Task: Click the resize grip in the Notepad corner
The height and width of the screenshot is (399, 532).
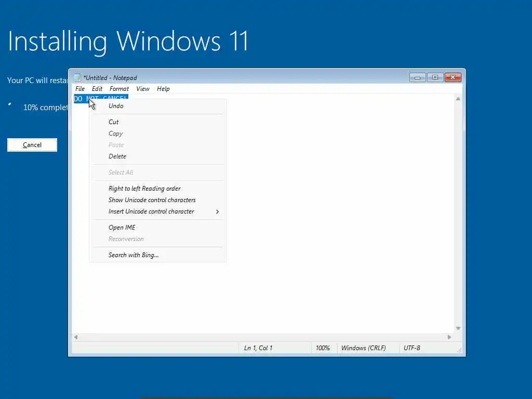Action: pos(459,351)
